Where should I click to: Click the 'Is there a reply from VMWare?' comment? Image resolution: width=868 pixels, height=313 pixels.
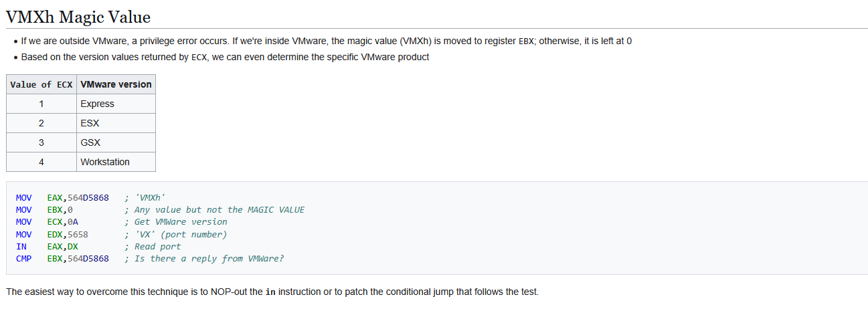point(209,259)
